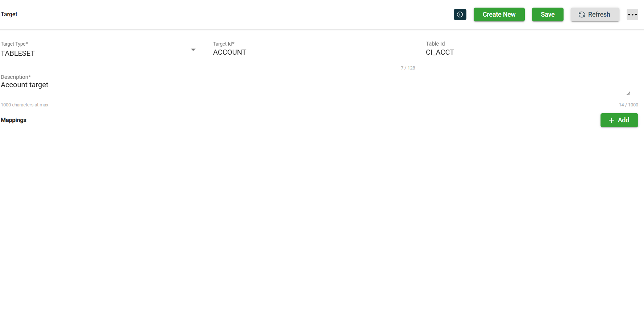This screenshot has height=312, width=644.
Task: Click the plus icon on Add button
Action: tap(611, 120)
